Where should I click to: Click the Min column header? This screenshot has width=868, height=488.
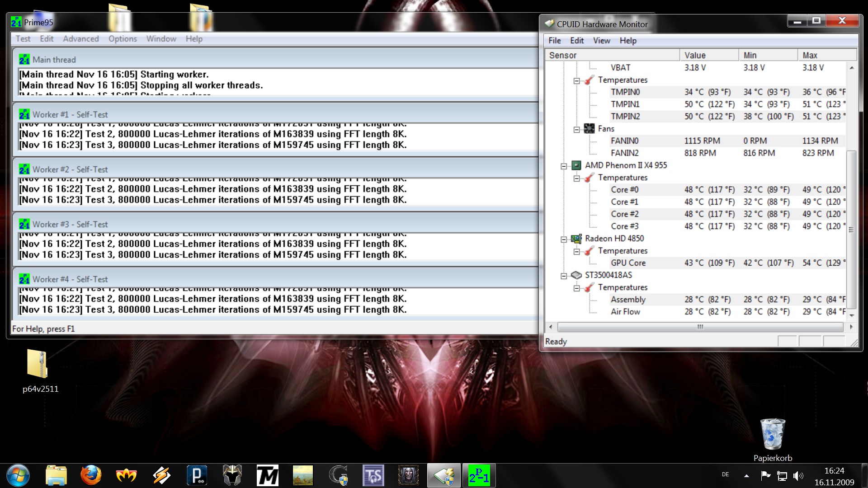click(x=768, y=55)
